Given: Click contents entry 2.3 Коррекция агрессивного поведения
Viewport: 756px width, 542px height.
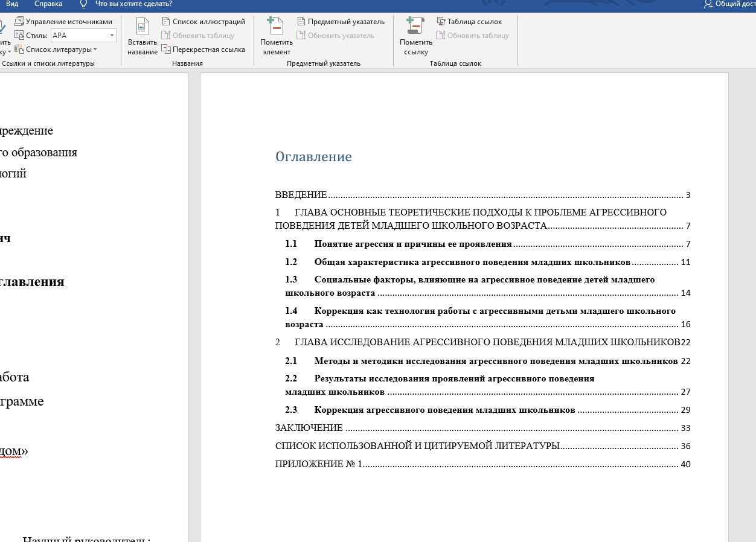Looking at the screenshot, I should coord(444,410).
